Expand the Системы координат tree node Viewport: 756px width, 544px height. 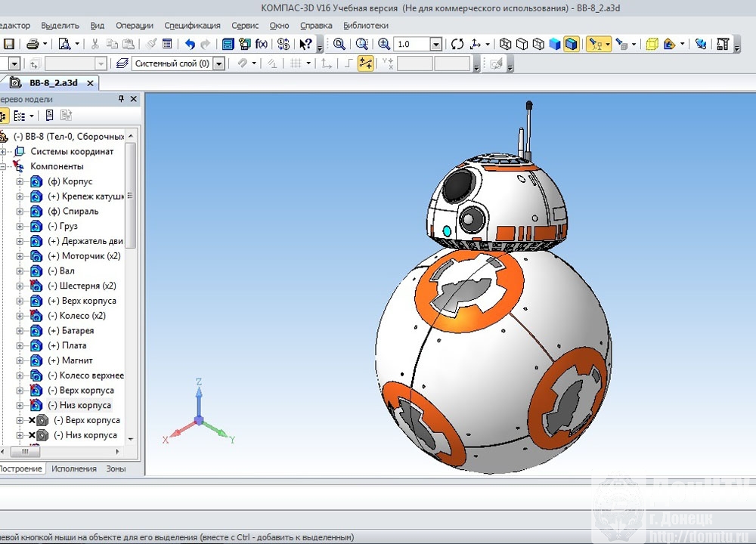pyautogui.click(x=4, y=152)
